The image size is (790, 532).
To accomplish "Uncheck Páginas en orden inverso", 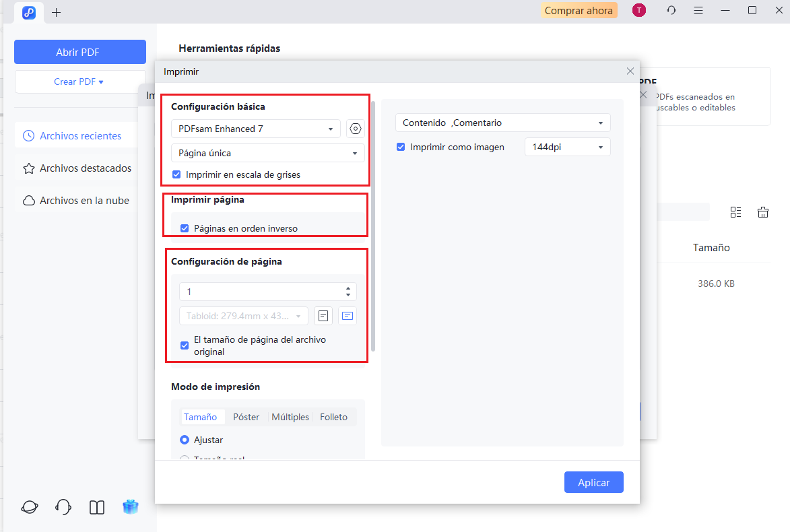I will point(185,228).
